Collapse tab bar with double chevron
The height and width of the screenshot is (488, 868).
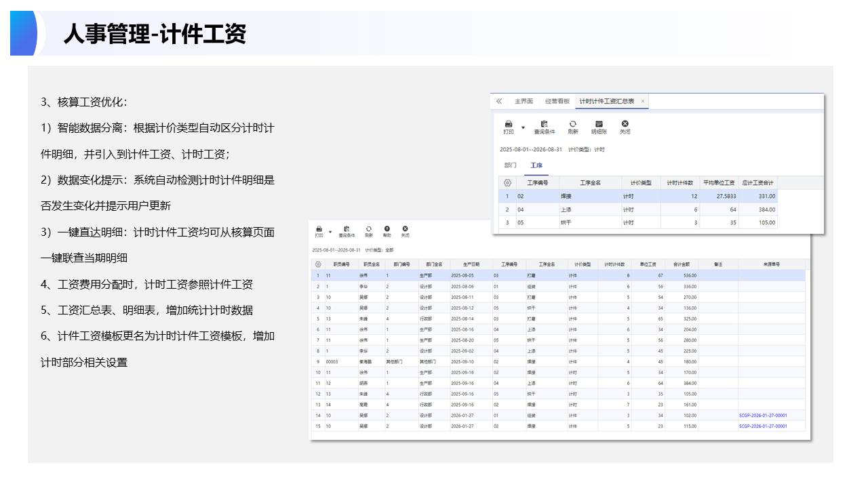tap(499, 101)
